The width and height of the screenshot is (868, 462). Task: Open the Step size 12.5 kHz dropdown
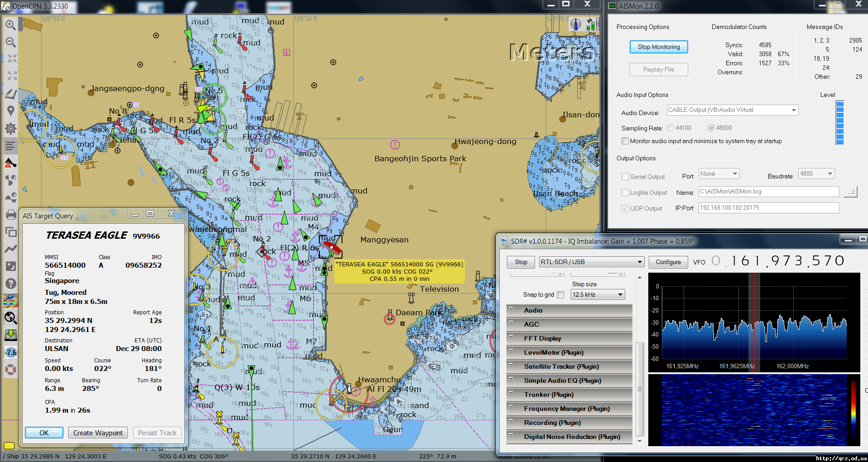[598, 295]
